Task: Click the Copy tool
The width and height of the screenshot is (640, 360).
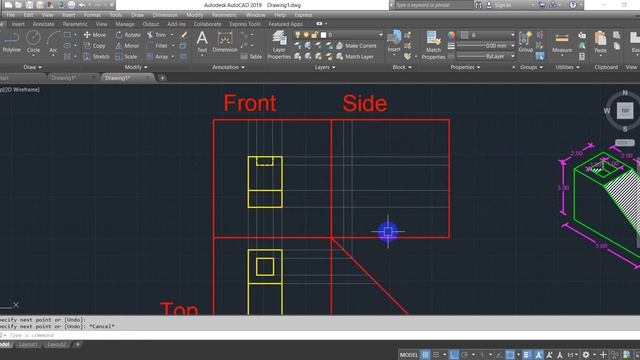Action: coord(95,46)
